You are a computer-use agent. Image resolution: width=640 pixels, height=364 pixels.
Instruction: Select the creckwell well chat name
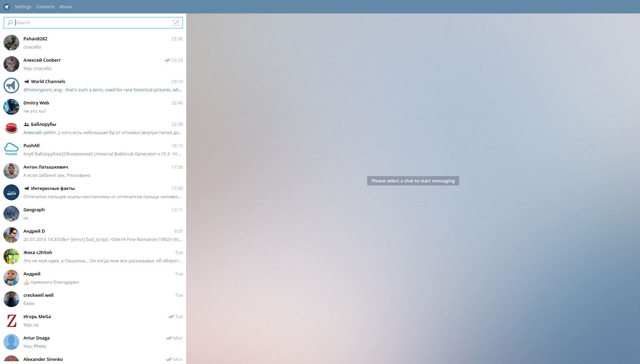point(38,295)
